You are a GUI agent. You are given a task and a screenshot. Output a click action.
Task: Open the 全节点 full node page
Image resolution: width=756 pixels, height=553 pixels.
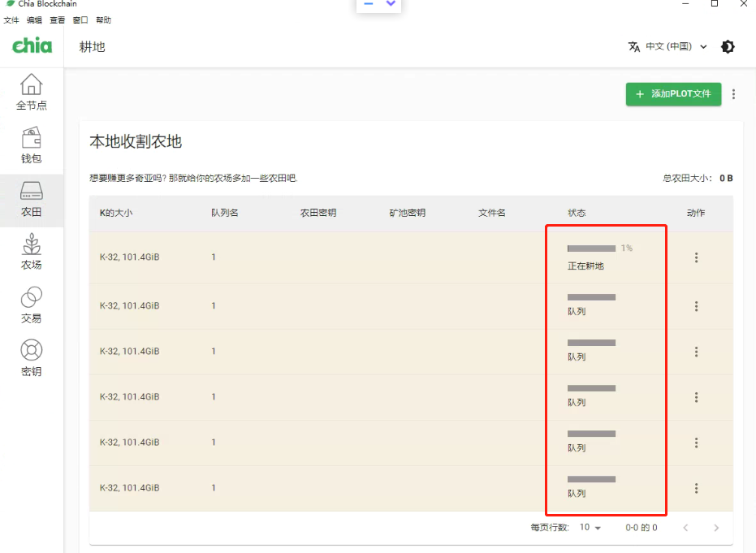[32, 93]
